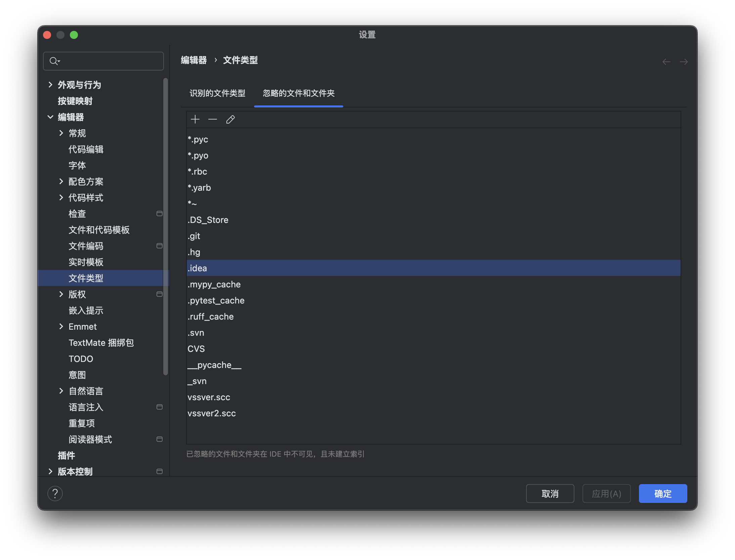Click project-settings icon beside 检查

coord(160,214)
